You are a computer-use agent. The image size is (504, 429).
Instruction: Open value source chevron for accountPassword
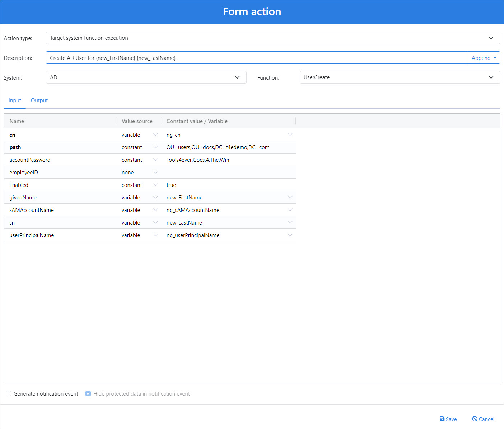click(x=155, y=160)
